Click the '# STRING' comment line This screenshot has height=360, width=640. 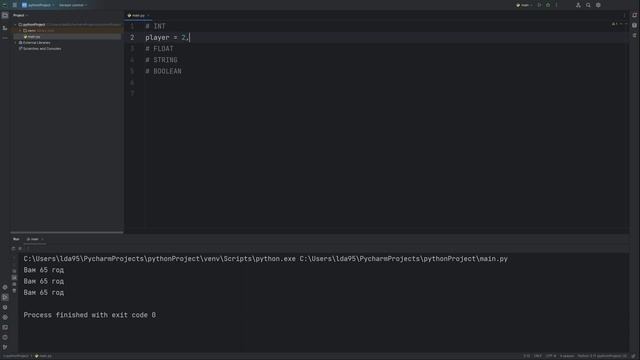tap(161, 60)
